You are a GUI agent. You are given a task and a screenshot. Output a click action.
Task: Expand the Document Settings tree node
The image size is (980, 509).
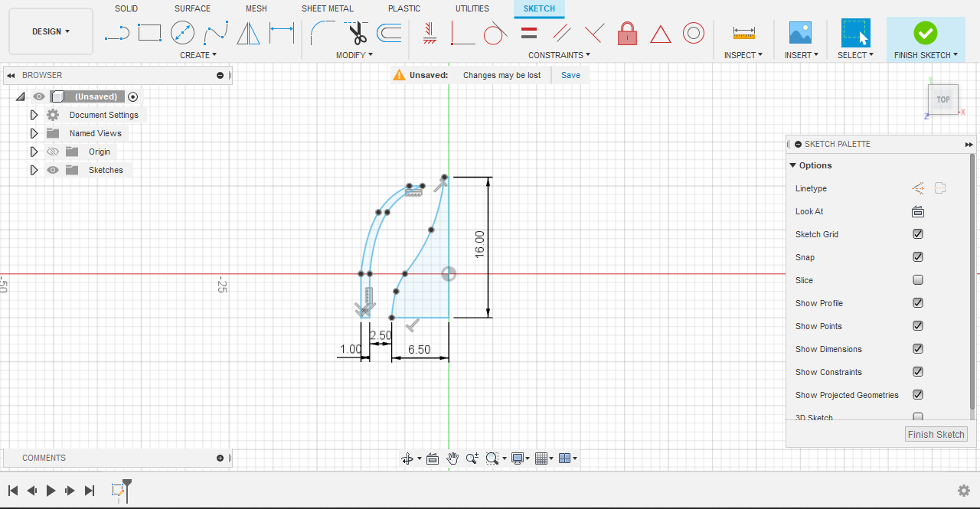point(34,115)
